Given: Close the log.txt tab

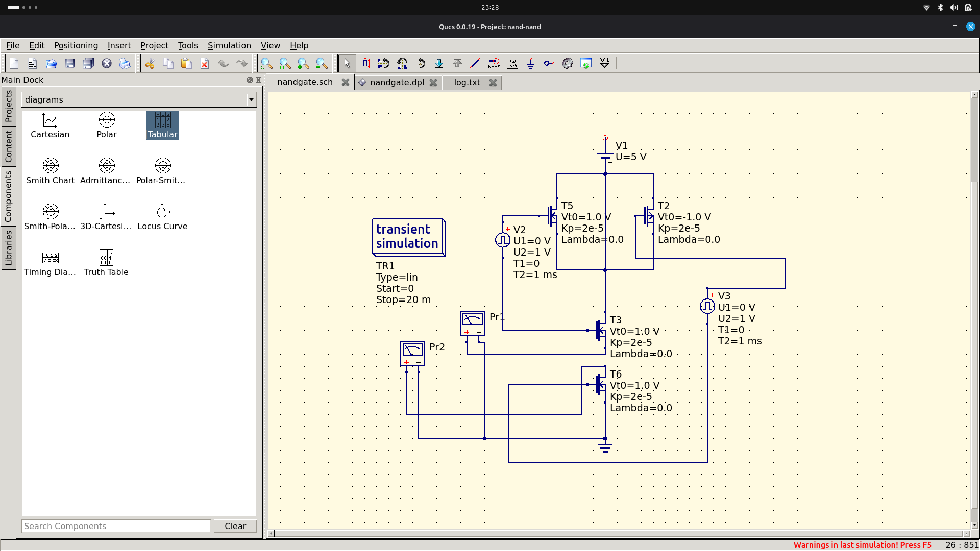Looking at the screenshot, I should [x=493, y=82].
